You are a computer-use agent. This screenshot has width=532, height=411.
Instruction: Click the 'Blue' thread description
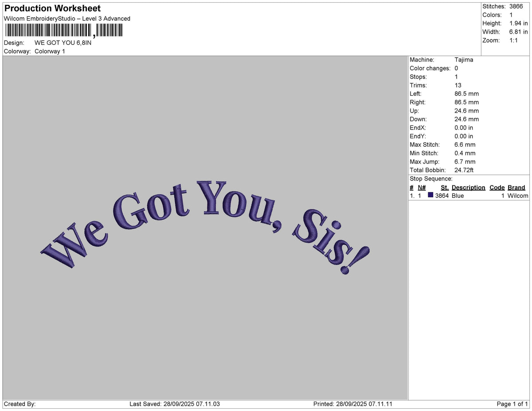(458, 196)
